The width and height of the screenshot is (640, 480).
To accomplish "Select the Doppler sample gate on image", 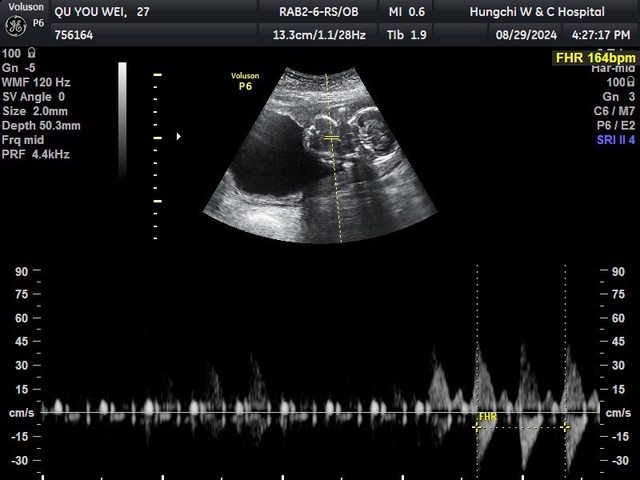I will pyautogui.click(x=333, y=138).
